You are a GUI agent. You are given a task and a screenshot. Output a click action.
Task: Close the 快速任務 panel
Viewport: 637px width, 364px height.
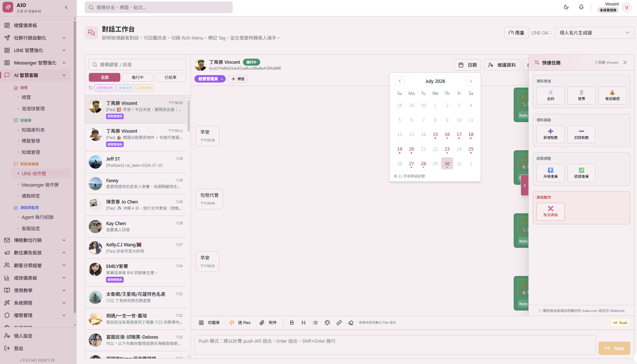(625, 63)
